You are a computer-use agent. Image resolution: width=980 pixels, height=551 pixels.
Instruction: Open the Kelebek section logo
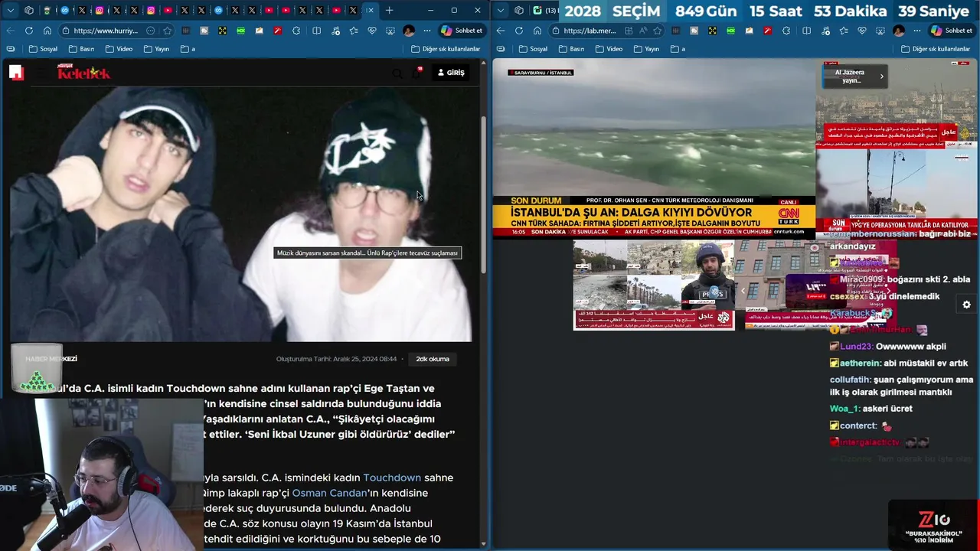[84, 73]
